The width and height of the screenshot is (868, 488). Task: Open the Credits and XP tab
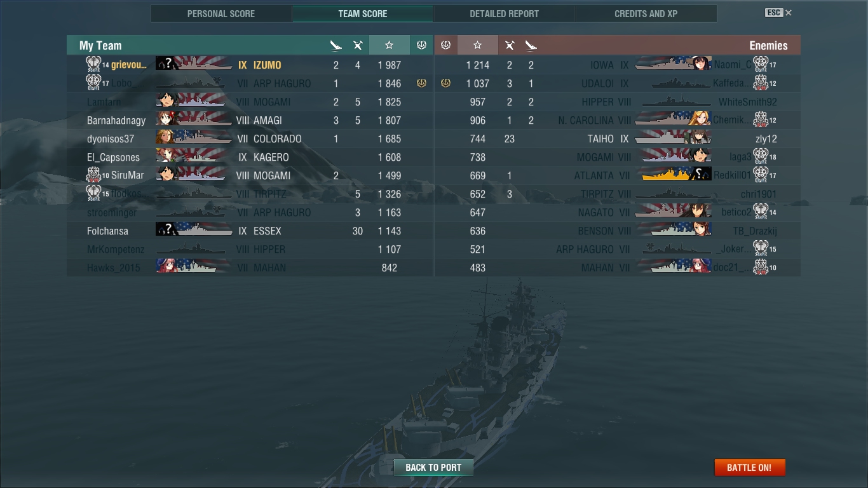(646, 13)
